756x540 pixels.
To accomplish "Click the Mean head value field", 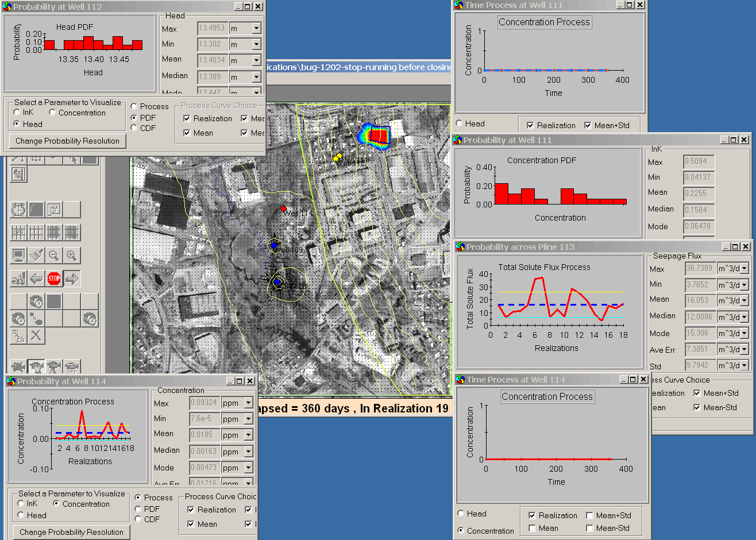I will pyautogui.click(x=211, y=60).
